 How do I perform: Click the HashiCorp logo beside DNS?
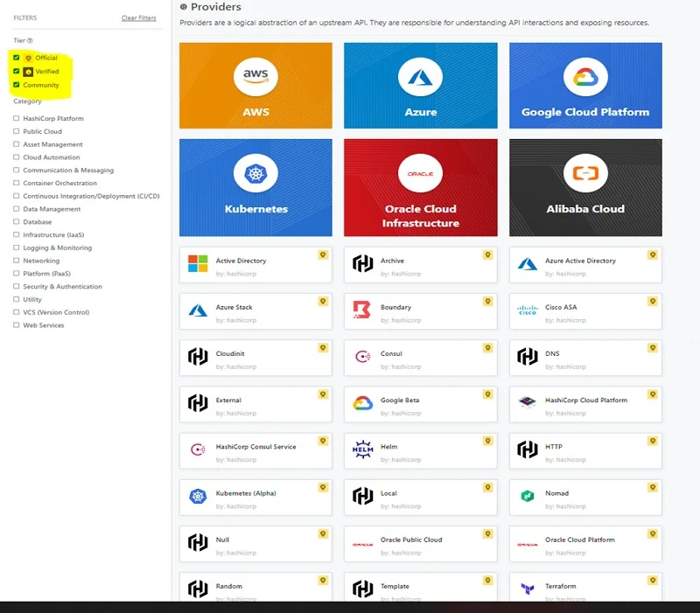528,357
